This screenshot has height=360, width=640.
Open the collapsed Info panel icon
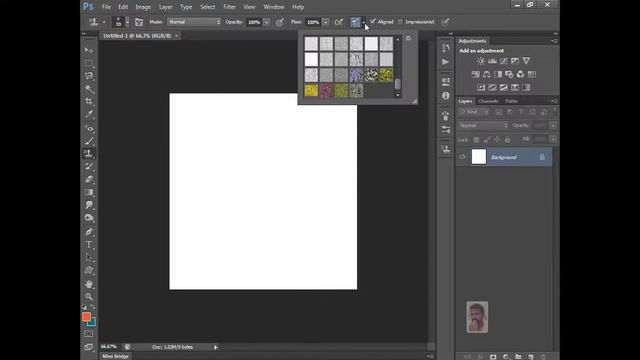[x=445, y=96]
